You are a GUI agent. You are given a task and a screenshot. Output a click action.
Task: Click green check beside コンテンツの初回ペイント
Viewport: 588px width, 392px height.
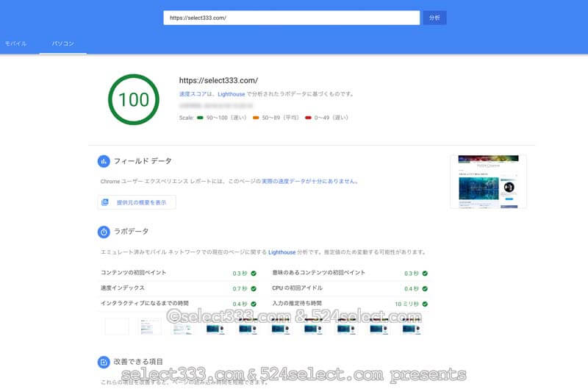254,273
